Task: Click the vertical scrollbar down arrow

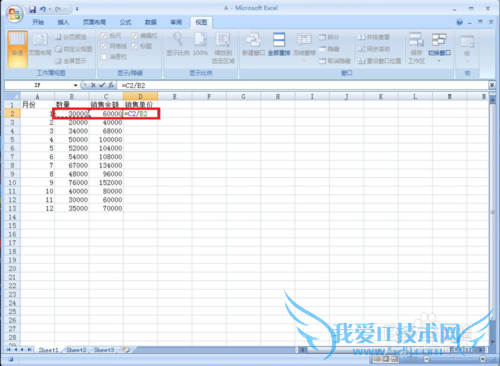Action: pos(492,342)
